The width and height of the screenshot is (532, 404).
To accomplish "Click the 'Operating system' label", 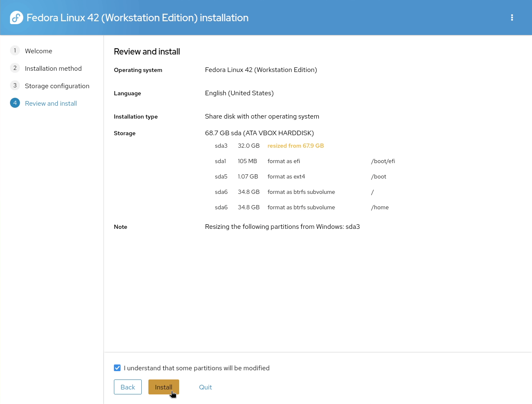I will (x=138, y=70).
